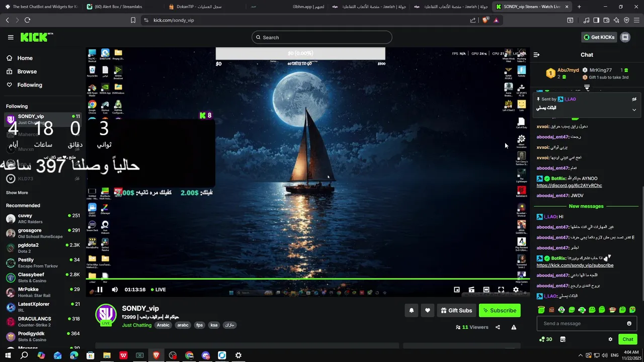Screen dimensions: 644x362
Task: Share the stream with the share icon
Action: [498, 327]
